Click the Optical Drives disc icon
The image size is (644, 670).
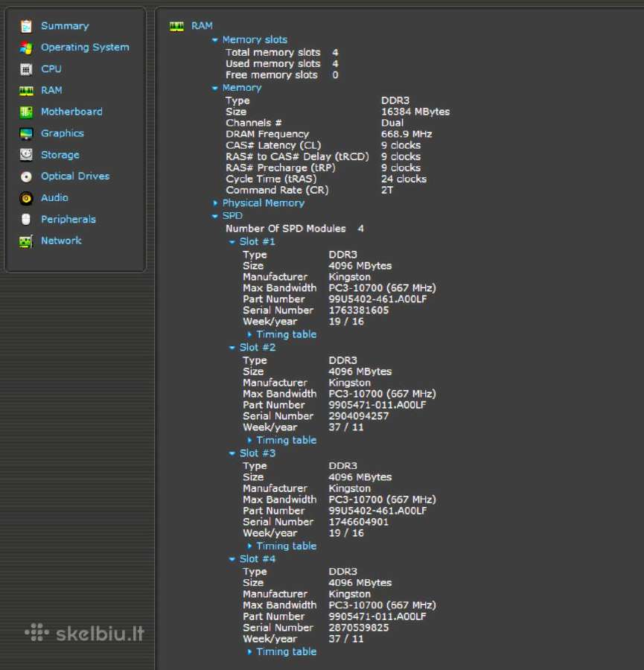pyautogui.click(x=26, y=176)
